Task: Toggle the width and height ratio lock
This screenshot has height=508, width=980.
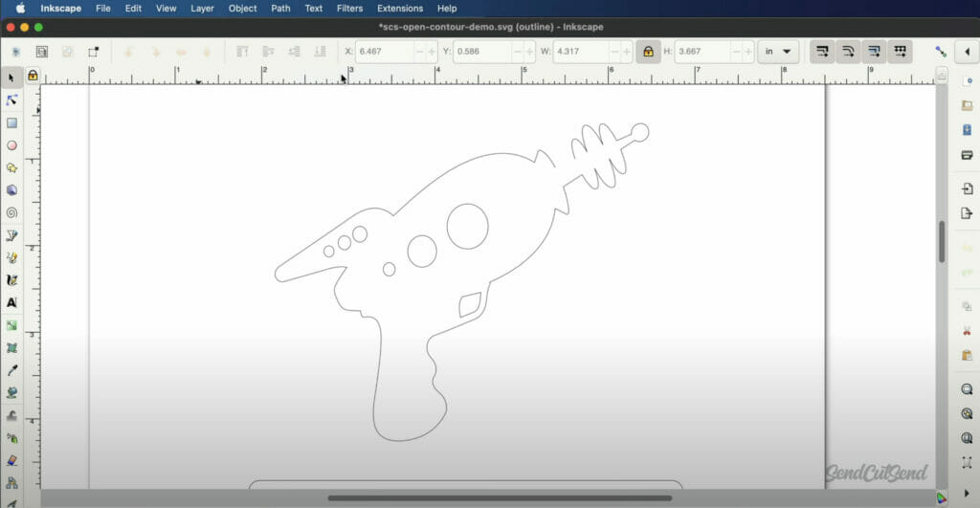Action: (648, 52)
